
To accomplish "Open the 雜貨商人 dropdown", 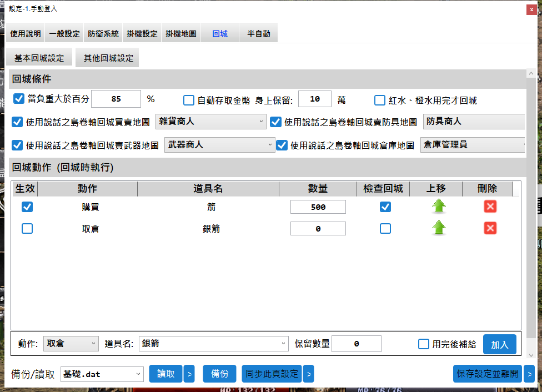I will click(x=210, y=122).
